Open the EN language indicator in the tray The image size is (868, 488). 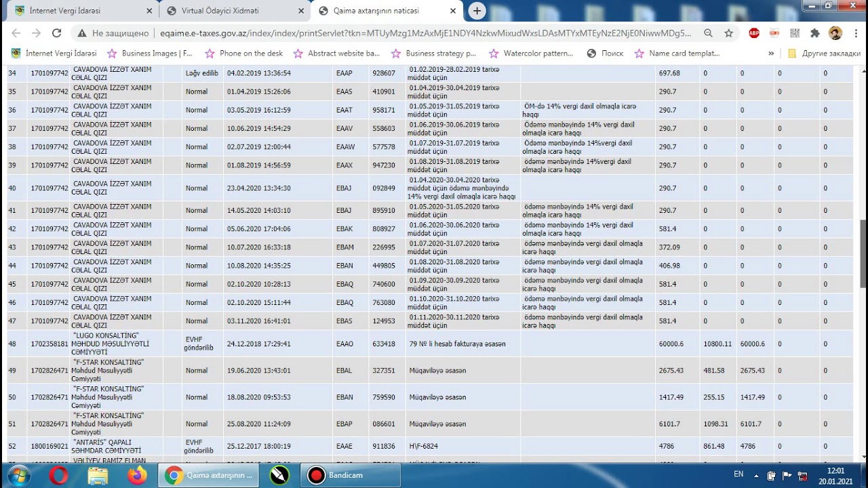pyautogui.click(x=738, y=474)
